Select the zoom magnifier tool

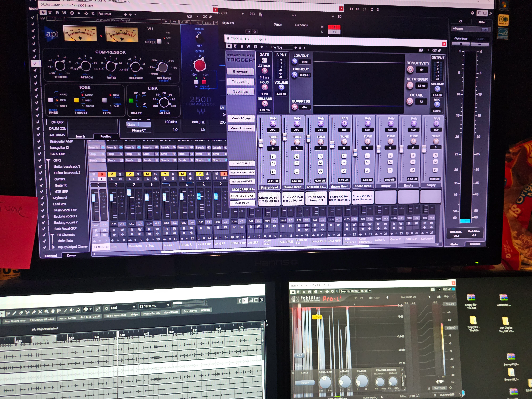[x=46, y=311]
